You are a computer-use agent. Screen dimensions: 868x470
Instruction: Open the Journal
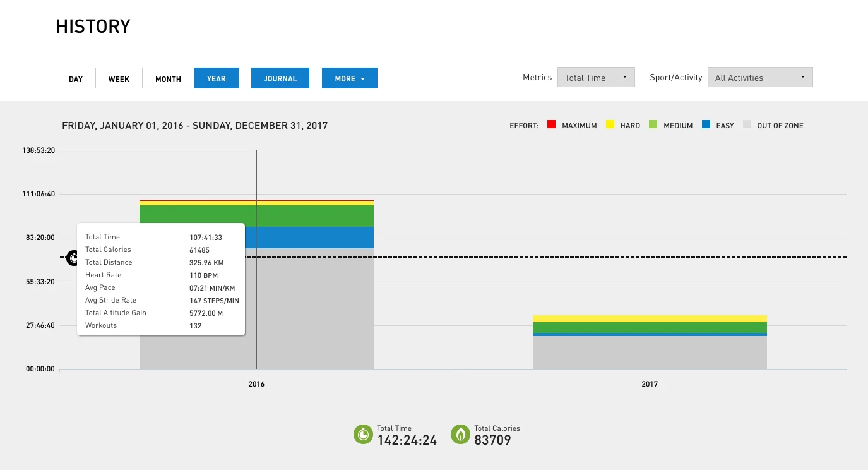[x=280, y=78]
